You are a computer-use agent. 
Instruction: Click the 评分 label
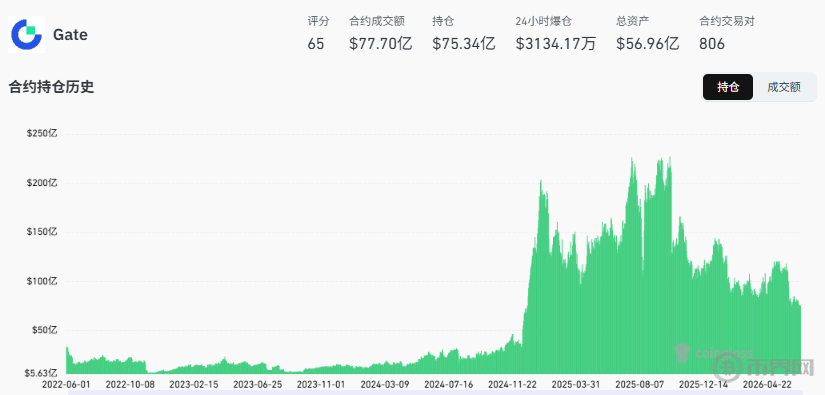(x=318, y=22)
